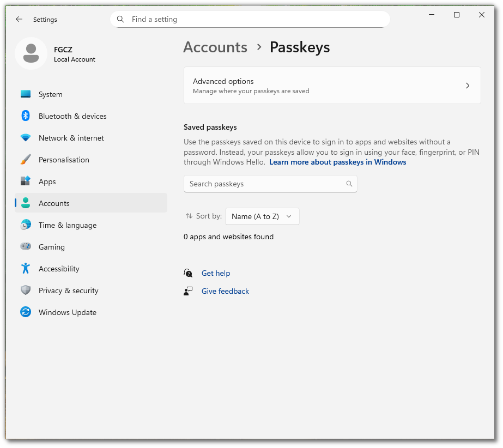The height and width of the screenshot is (448, 503).
Task: Click the sort arrows icon
Action: click(x=189, y=216)
